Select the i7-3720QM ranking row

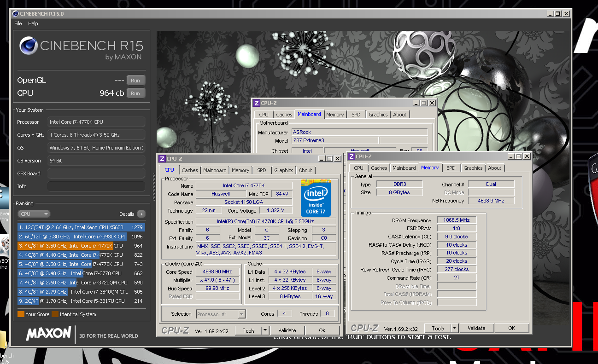[x=81, y=283]
